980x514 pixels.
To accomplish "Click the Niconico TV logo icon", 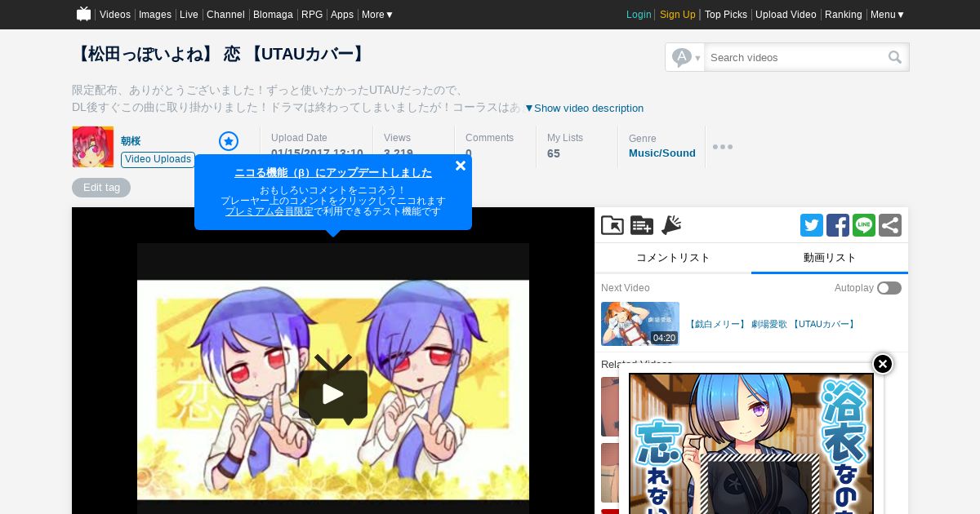I will (83, 14).
